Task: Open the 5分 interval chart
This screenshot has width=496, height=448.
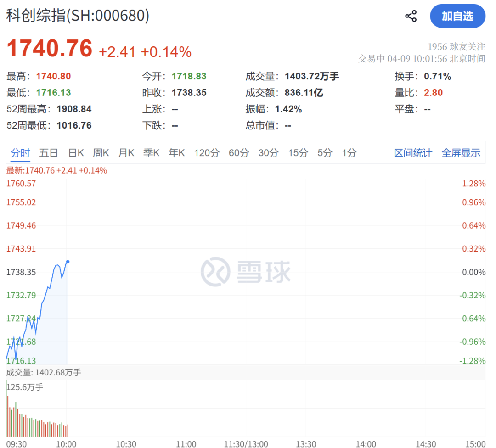Action: (325, 153)
